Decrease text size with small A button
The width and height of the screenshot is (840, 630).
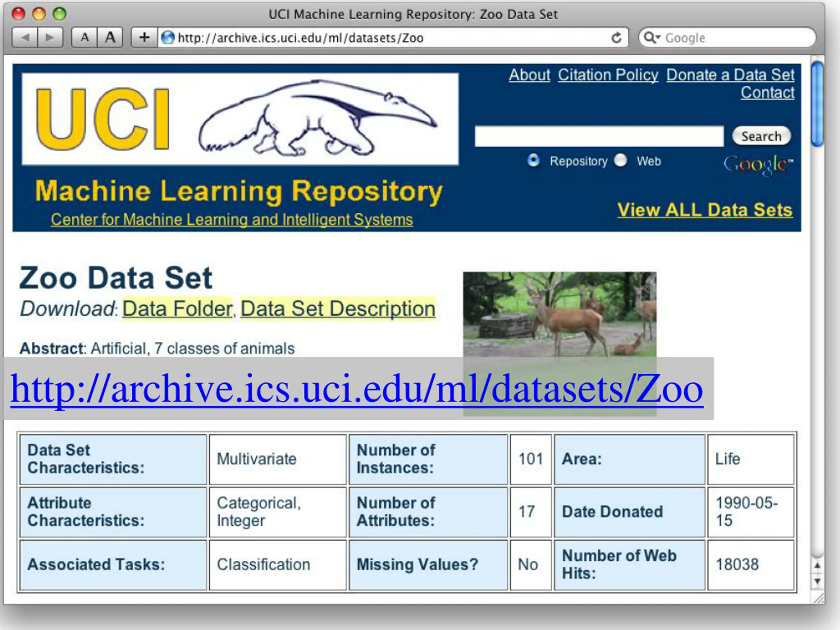[x=85, y=38]
